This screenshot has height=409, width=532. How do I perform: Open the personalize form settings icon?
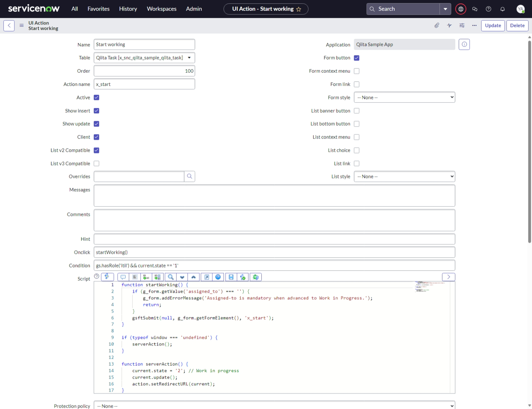click(x=462, y=26)
